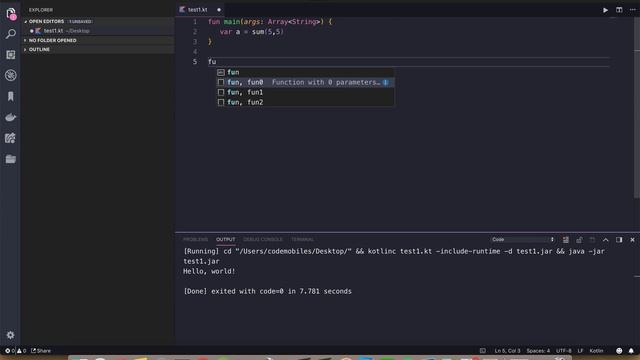Click the '1 UNSAVED' badge in Open Editors
This screenshot has height=360, width=640.
click(x=80, y=21)
